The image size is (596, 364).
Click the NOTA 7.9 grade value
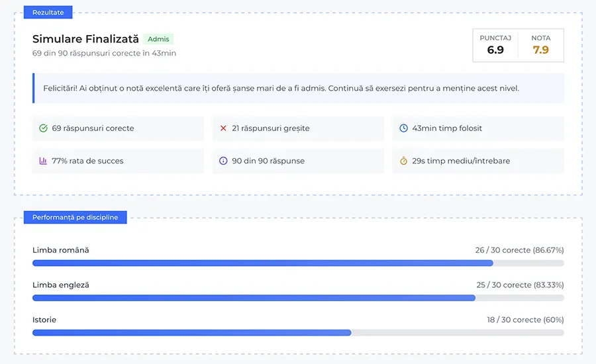pos(540,50)
